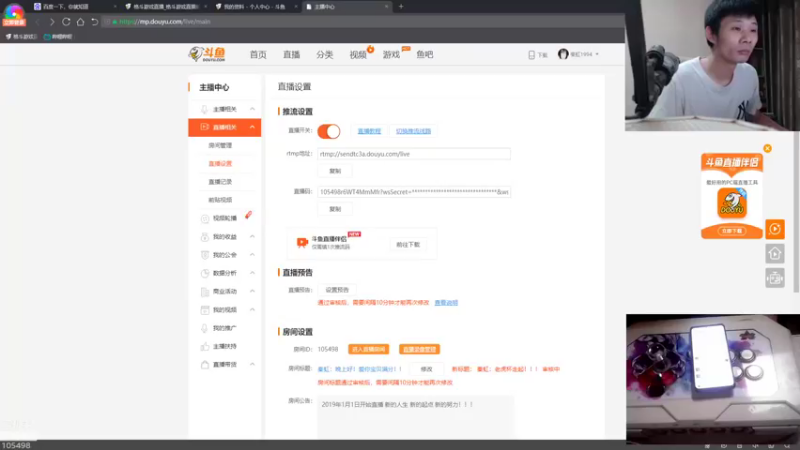Expand the 商业活动 section chevron
The image size is (800, 450).
[252, 291]
